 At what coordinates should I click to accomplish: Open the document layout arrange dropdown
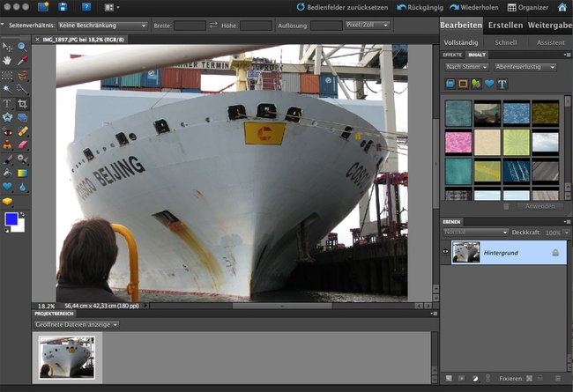pyautogui.click(x=112, y=7)
